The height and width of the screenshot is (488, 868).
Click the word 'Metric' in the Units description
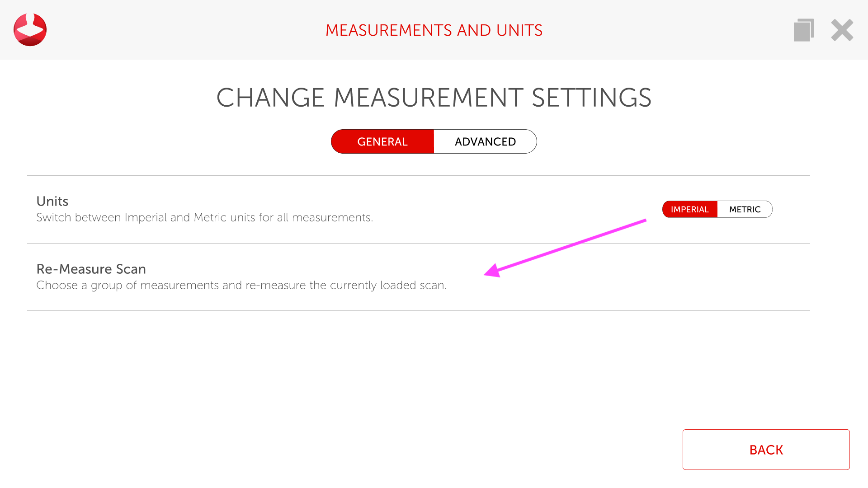pos(210,218)
